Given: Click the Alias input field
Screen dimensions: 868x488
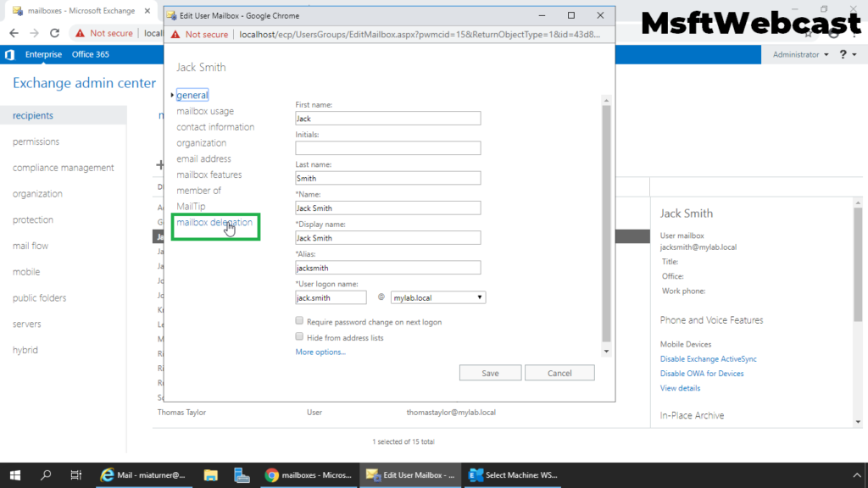Looking at the screenshot, I should pyautogui.click(x=387, y=268).
